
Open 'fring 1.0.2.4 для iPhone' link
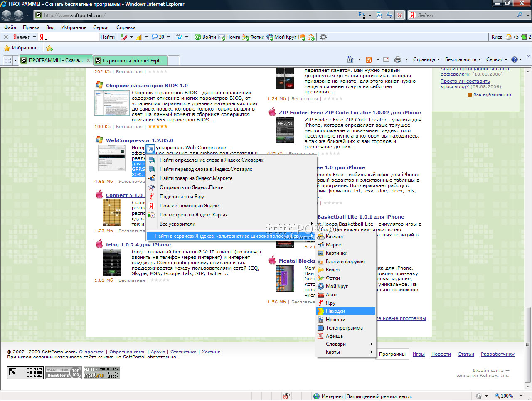pyautogui.click(x=138, y=245)
